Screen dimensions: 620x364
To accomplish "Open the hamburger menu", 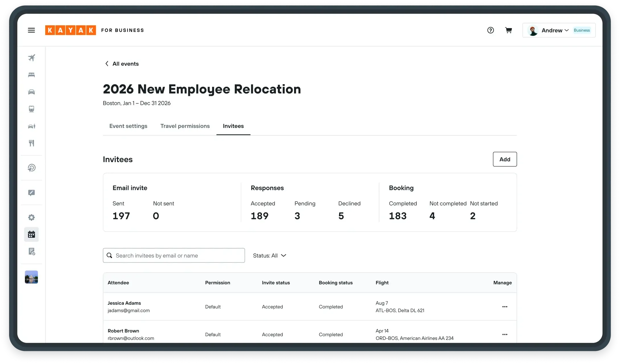I will (x=31, y=30).
